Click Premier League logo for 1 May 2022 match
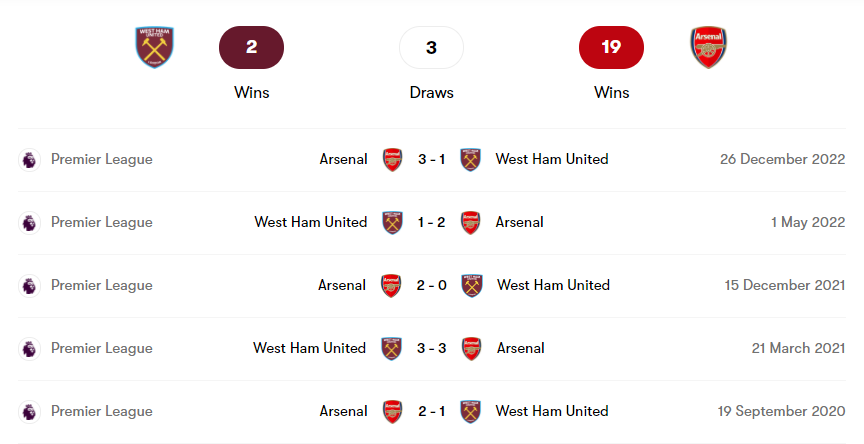This screenshot has height=444, width=864. [30, 222]
